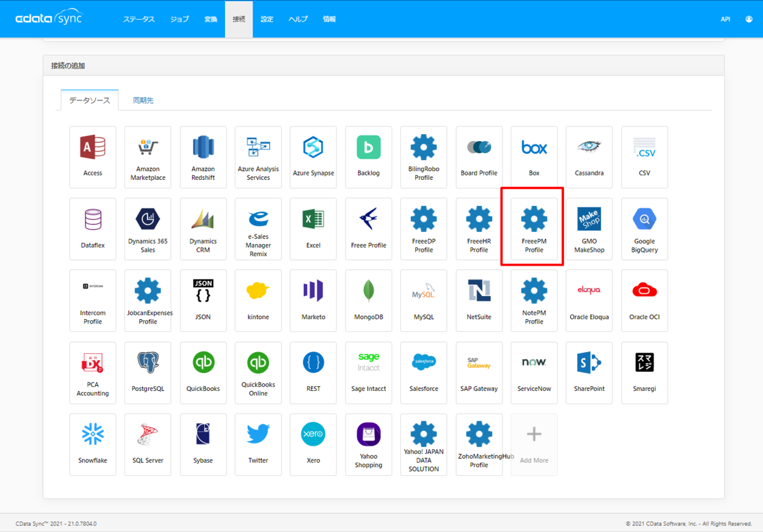The width and height of the screenshot is (763, 532).
Task: Select the Azure Synapse tile
Action: [x=313, y=157]
